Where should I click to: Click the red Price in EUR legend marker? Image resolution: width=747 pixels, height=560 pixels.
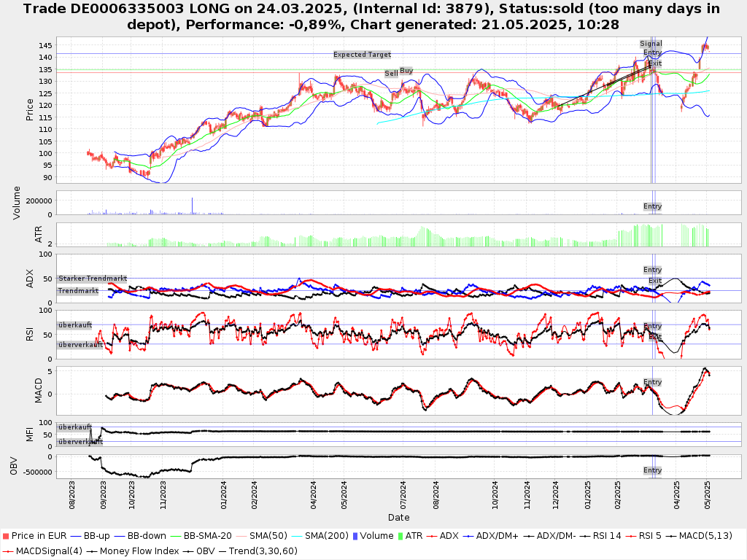[x=7, y=536]
